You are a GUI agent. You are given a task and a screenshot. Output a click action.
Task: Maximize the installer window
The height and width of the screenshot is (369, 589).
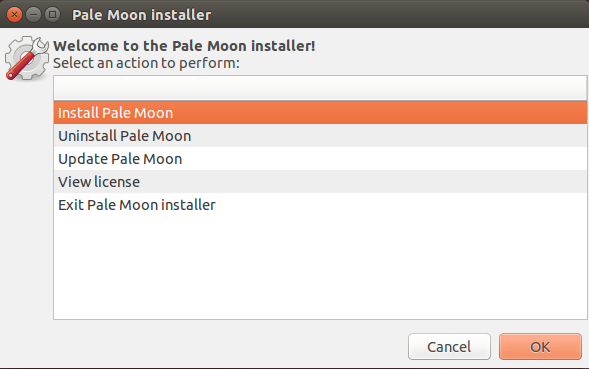coord(53,15)
